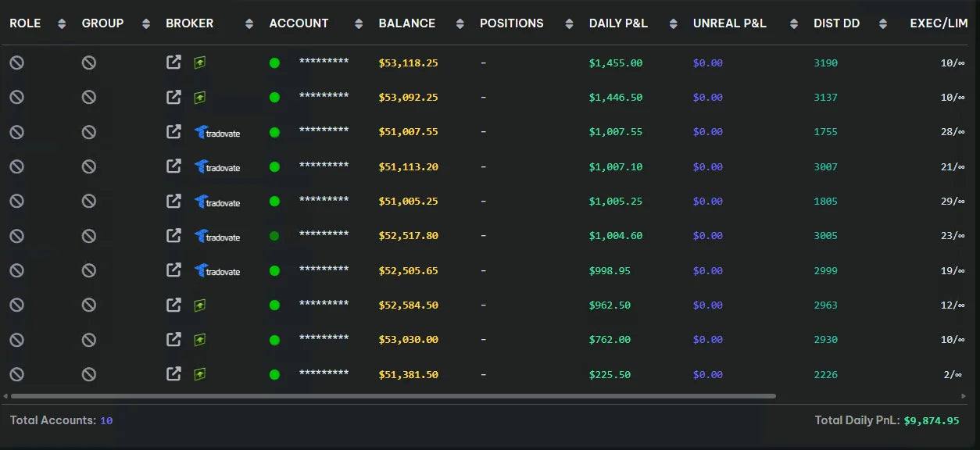
Task: Select unreal P&L $0.00 in $53,030.00 row
Action: click(x=708, y=340)
